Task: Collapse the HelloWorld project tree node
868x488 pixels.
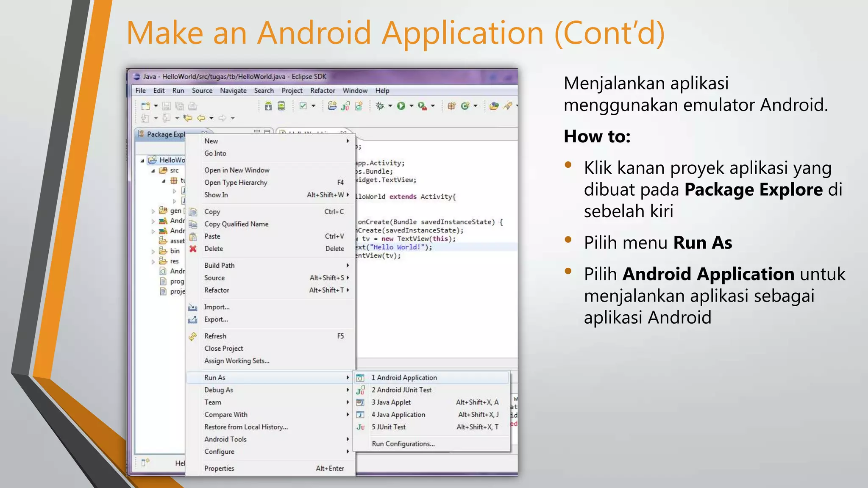Action: tap(142, 161)
